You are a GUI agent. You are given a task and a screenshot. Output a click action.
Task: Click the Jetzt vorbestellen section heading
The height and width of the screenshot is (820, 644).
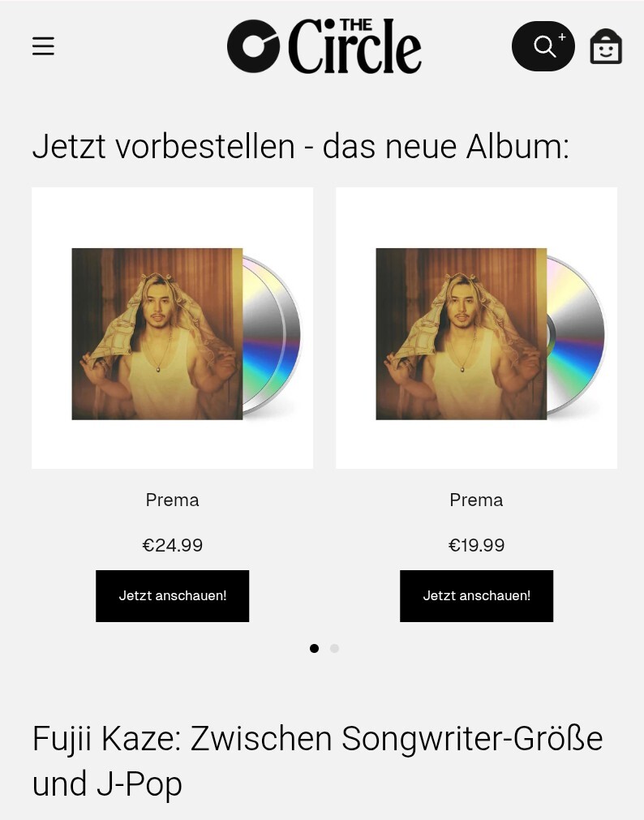(300, 146)
